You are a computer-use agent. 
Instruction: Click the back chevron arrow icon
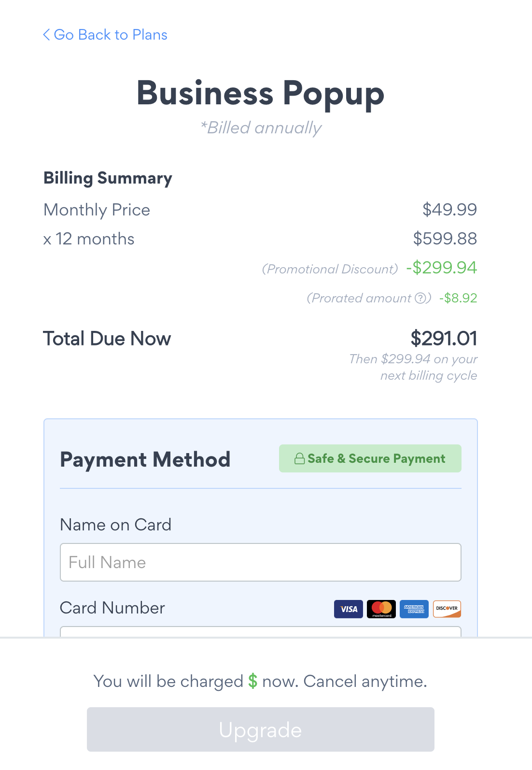[46, 35]
